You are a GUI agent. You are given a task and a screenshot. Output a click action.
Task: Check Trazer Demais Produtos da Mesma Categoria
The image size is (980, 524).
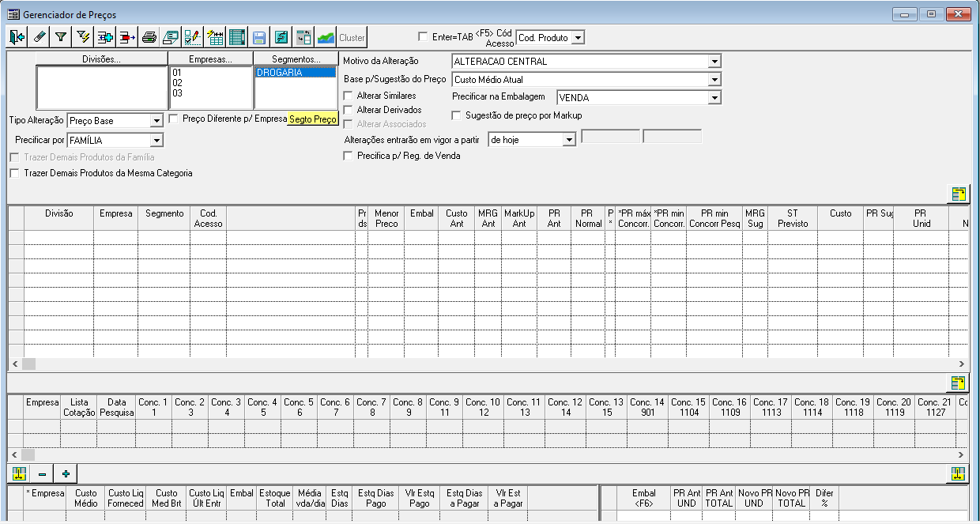pos(14,172)
